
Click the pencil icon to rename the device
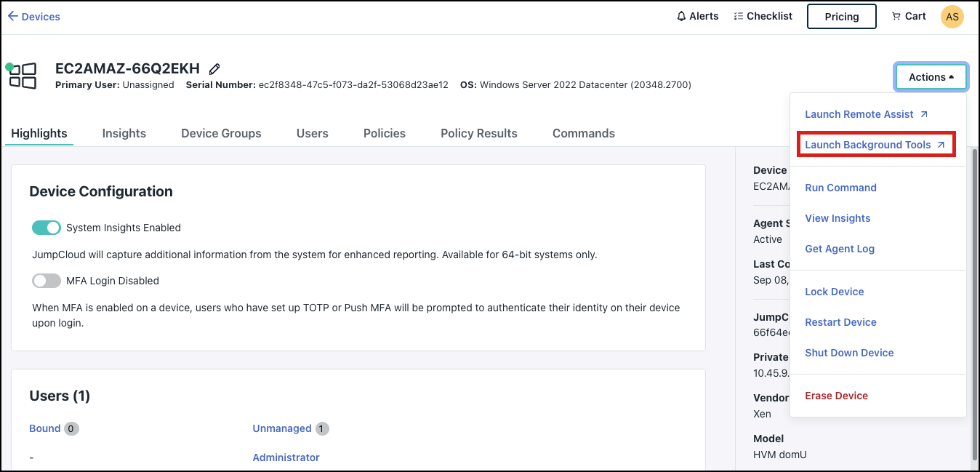click(x=214, y=68)
